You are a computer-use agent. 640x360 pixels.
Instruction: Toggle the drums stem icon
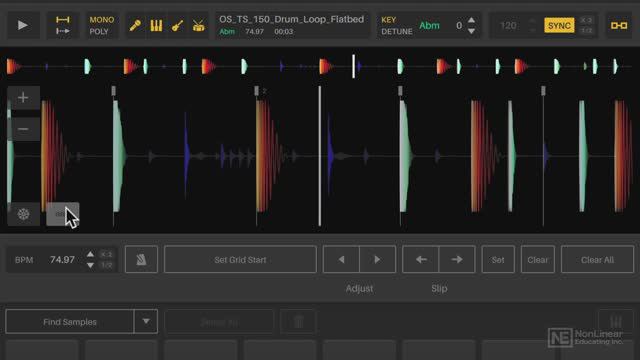pyautogui.click(x=199, y=26)
